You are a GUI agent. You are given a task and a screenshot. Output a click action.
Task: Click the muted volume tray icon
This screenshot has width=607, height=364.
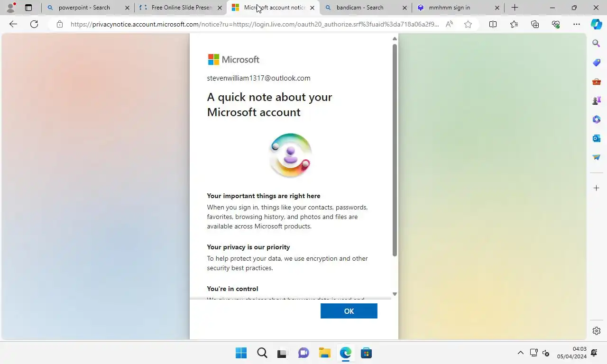point(546,353)
